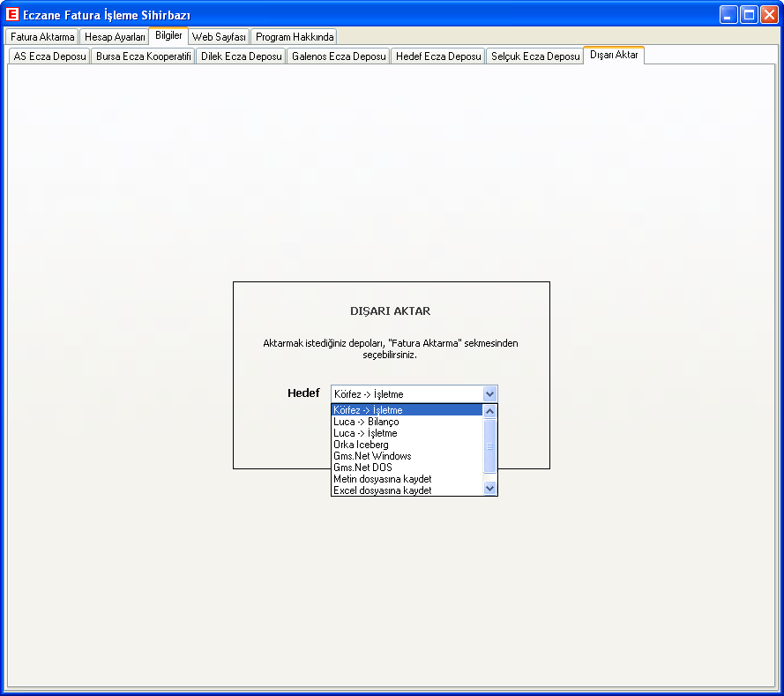Image resolution: width=784 pixels, height=696 pixels.
Task: Switch to Selçuk Ecza Deposu sub-tab
Action: click(x=534, y=56)
